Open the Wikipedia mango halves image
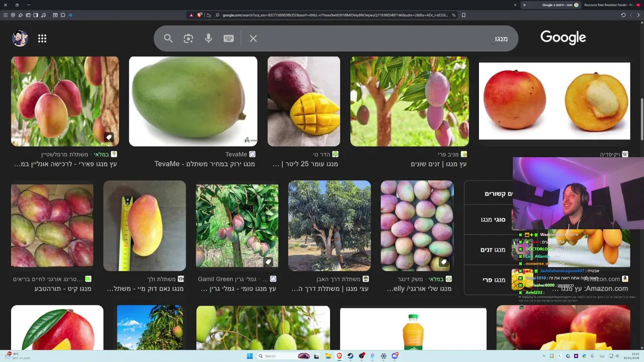 554,101
